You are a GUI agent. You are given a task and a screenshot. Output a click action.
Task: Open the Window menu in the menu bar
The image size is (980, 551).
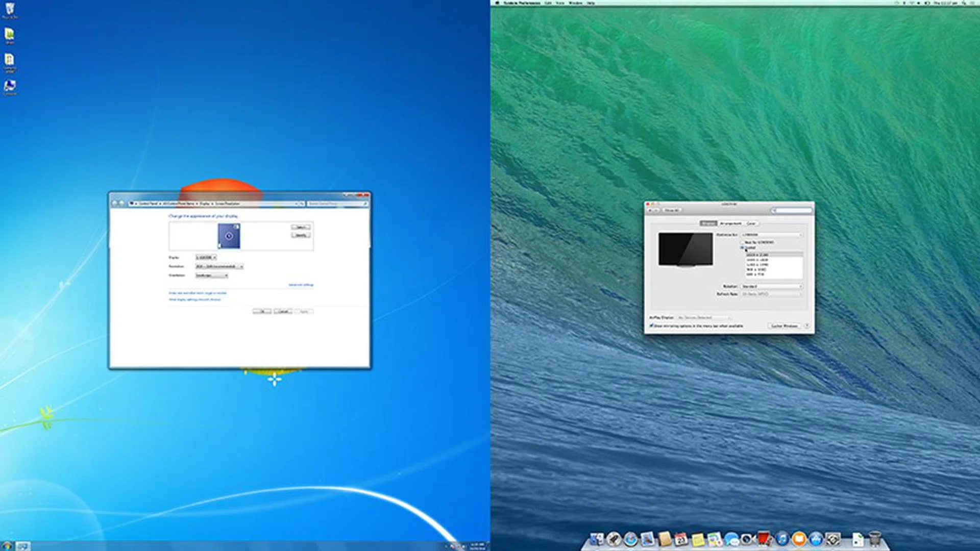(577, 3)
